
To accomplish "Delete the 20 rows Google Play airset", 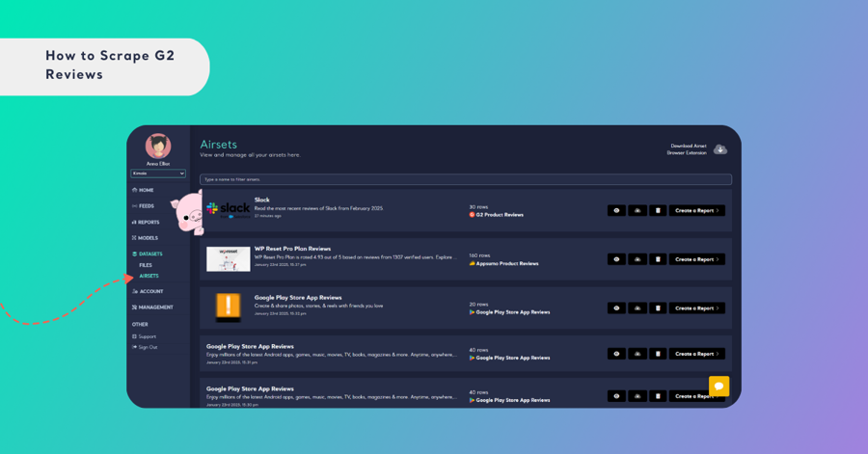I will click(658, 308).
